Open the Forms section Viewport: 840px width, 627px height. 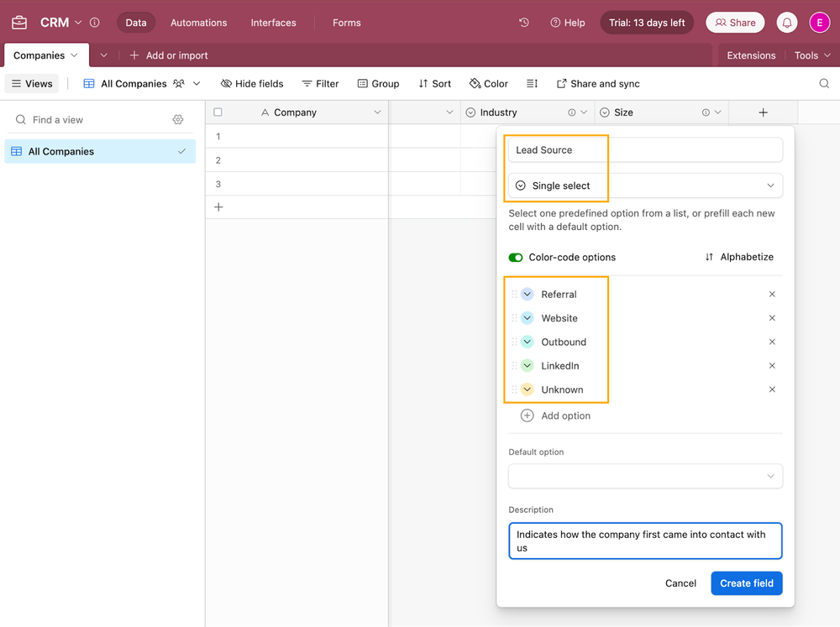(346, 23)
